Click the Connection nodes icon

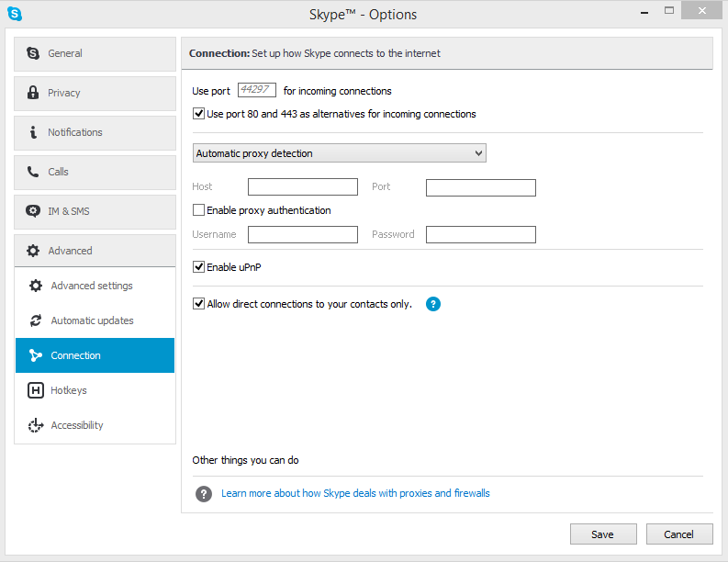pyautogui.click(x=35, y=355)
